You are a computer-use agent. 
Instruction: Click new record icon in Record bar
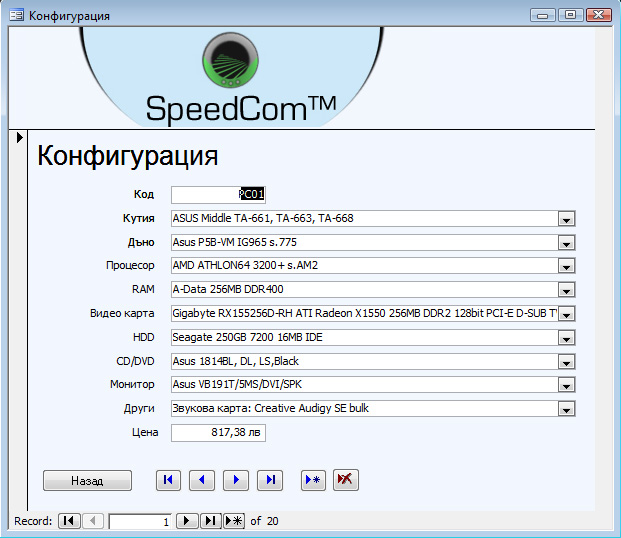(x=233, y=521)
